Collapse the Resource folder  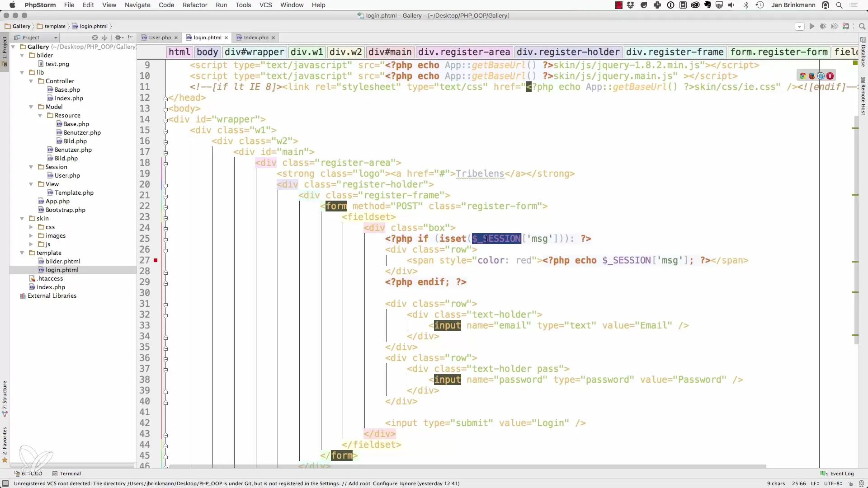(x=40, y=115)
